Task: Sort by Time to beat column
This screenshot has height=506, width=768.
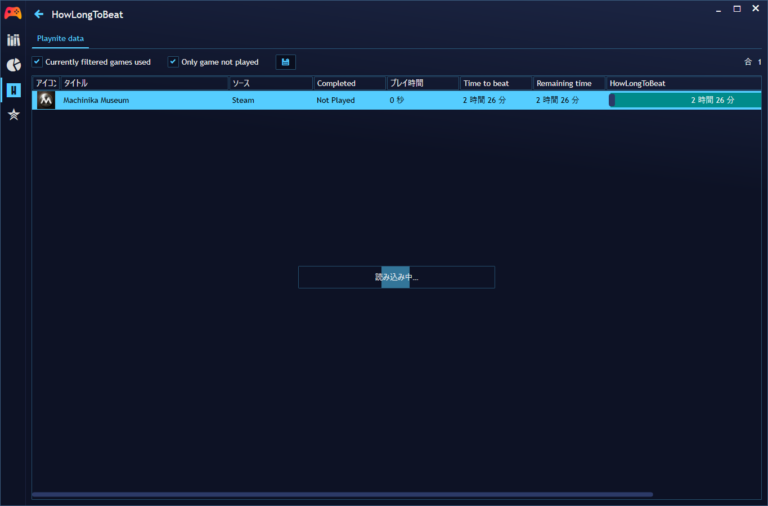Action: (x=495, y=83)
